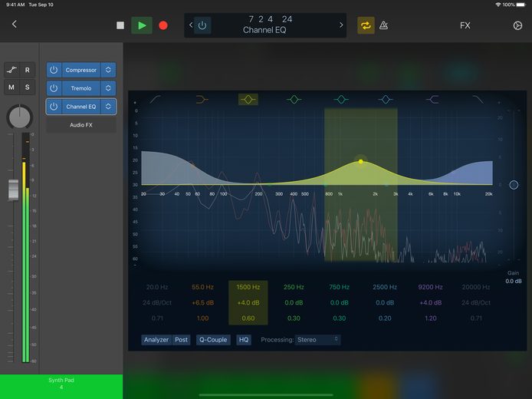Click the Wi-Fi status icon
Viewport: 532px width, 399px height.
click(498, 5)
